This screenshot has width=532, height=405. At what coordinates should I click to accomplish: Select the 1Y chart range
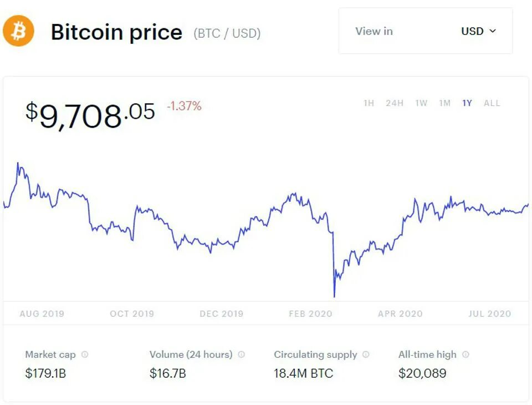[x=467, y=103]
